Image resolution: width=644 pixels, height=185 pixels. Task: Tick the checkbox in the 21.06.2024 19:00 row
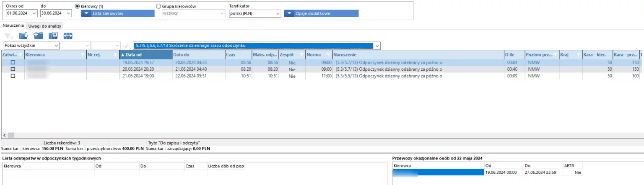tap(13, 76)
